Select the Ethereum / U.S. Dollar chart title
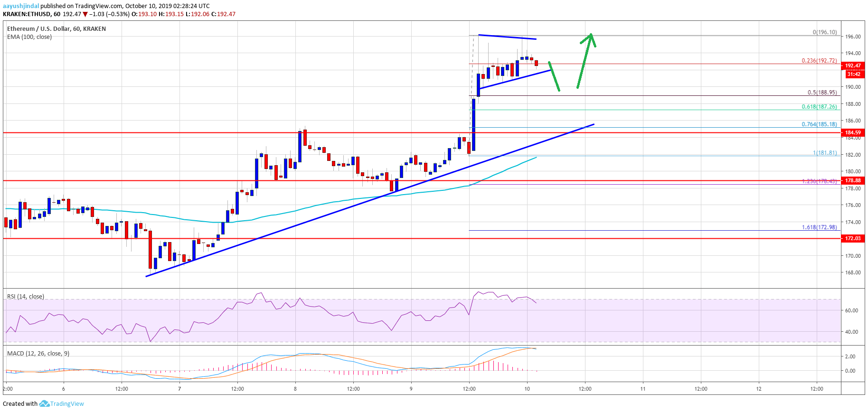 (x=57, y=29)
